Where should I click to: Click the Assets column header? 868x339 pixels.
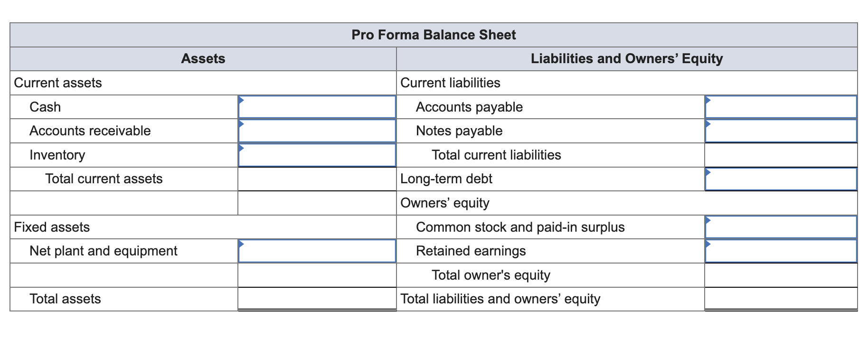[x=203, y=59]
